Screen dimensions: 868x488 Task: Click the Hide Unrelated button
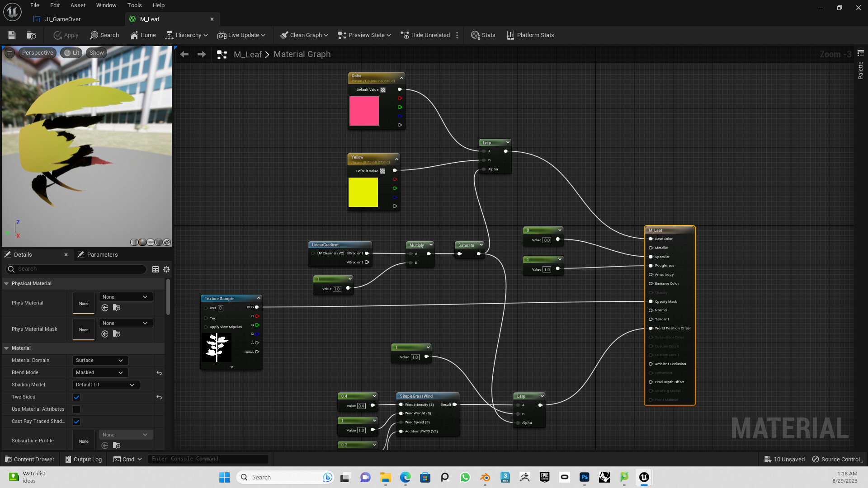[x=425, y=35]
